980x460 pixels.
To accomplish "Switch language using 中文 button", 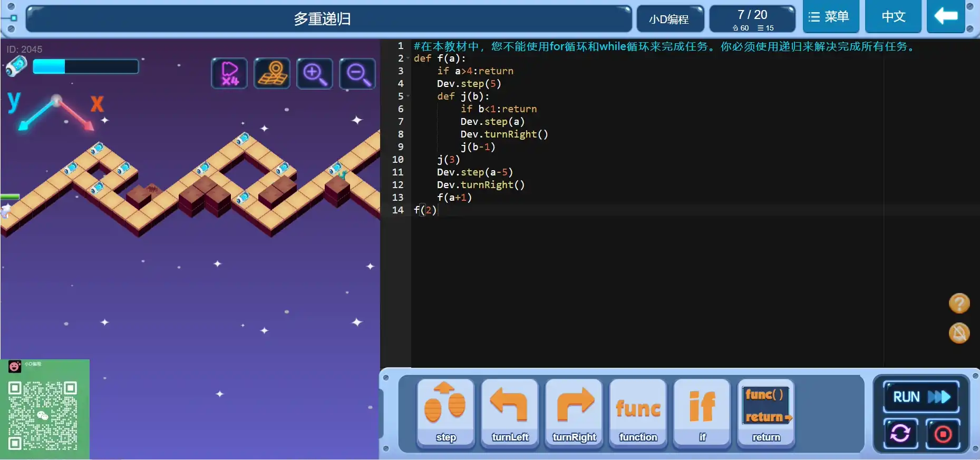I will click(894, 17).
